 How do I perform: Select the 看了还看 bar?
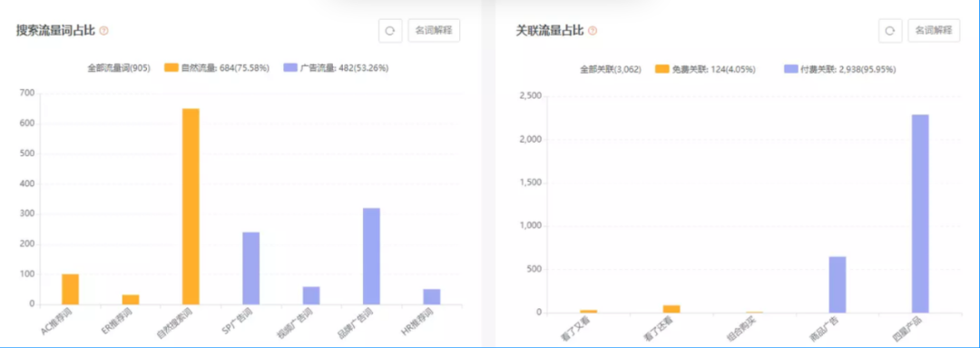(671, 309)
